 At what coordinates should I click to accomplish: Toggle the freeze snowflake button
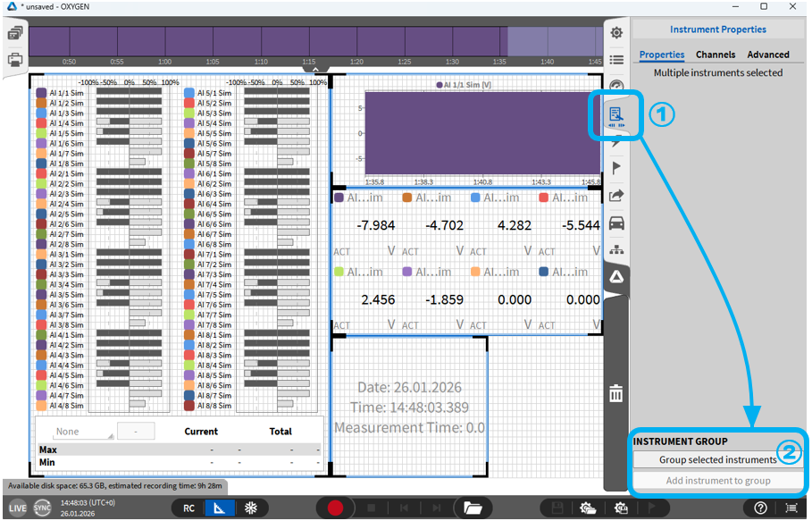click(251, 508)
